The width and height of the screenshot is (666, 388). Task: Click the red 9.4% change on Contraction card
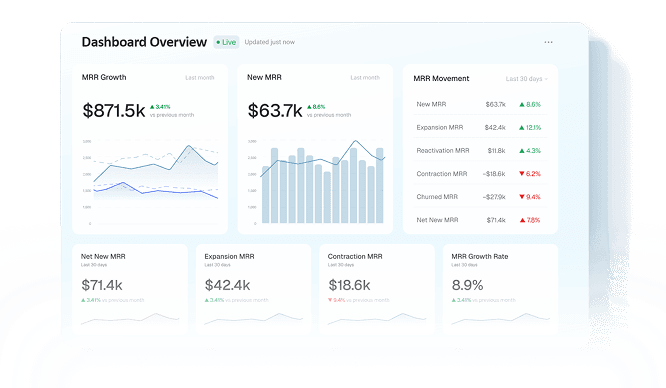click(x=336, y=300)
